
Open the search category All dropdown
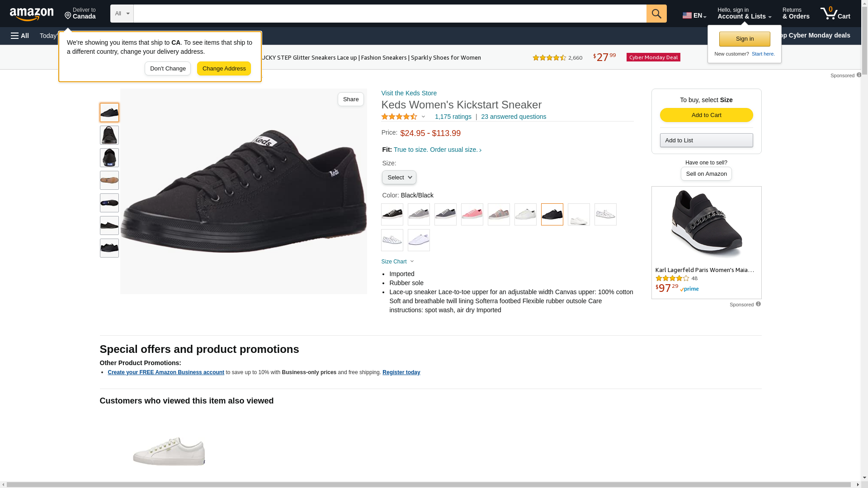[x=122, y=14]
